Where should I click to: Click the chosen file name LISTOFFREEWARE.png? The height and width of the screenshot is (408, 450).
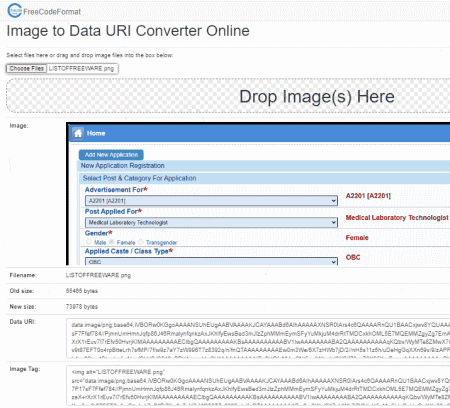[81, 68]
